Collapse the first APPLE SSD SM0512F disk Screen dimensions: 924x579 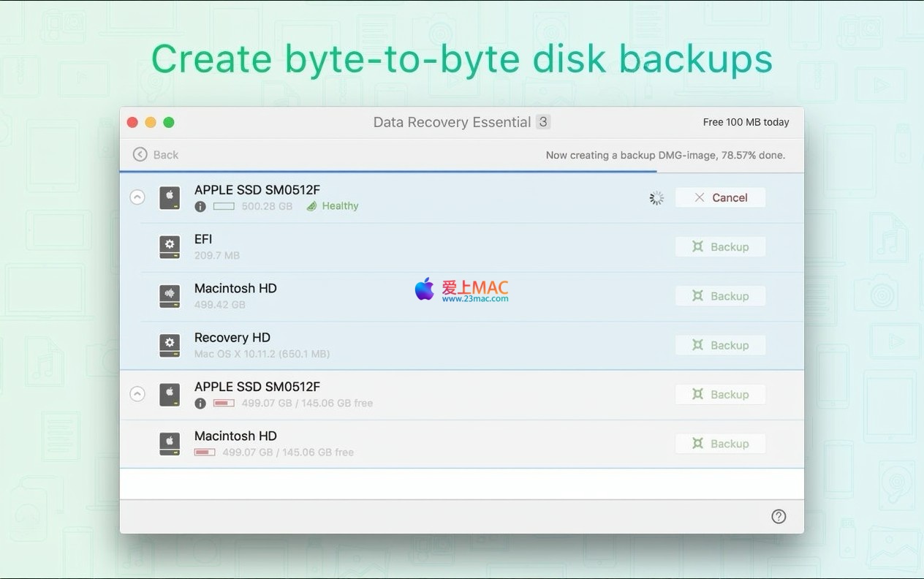coord(137,197)
